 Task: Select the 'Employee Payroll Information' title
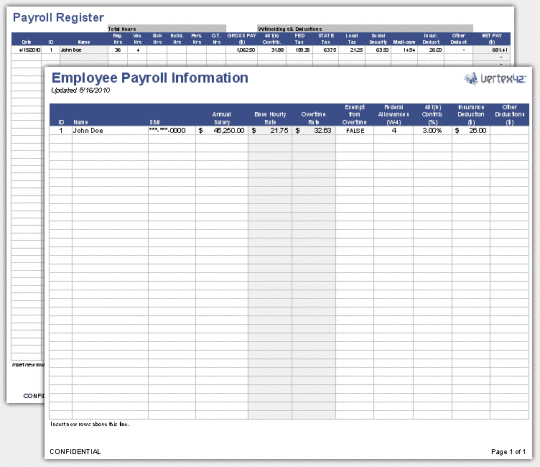click(150, 78)
